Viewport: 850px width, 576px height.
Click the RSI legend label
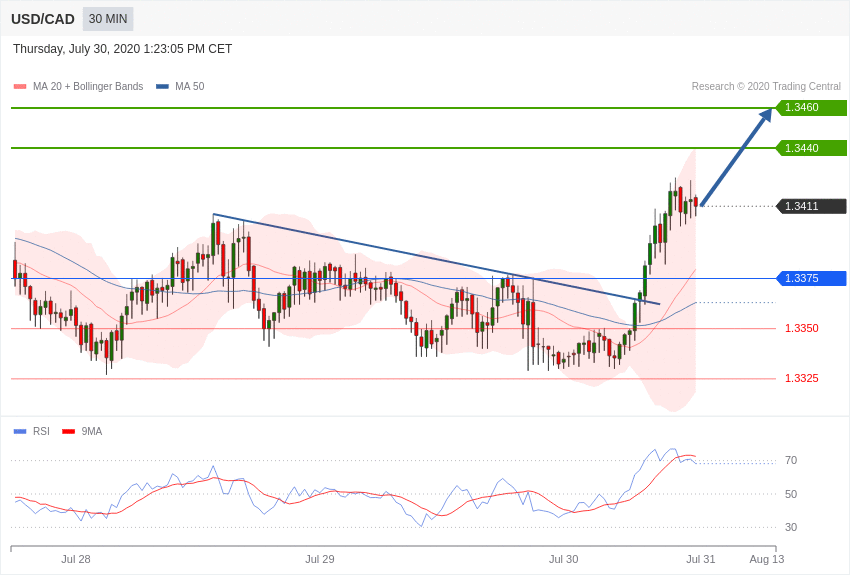[41, 432]
